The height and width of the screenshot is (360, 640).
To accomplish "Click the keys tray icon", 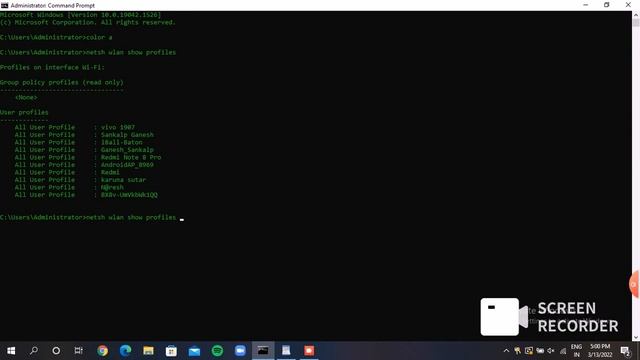I will click(518, 351).
